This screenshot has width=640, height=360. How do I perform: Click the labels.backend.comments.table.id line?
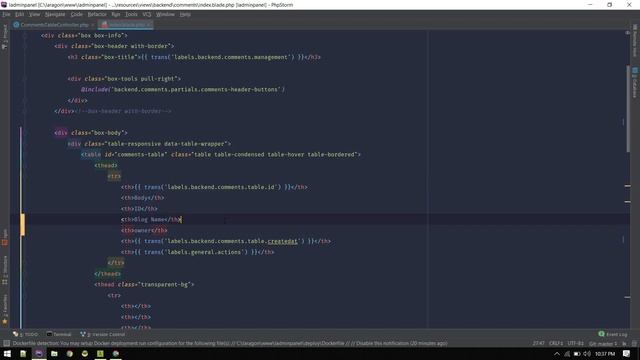214,187
